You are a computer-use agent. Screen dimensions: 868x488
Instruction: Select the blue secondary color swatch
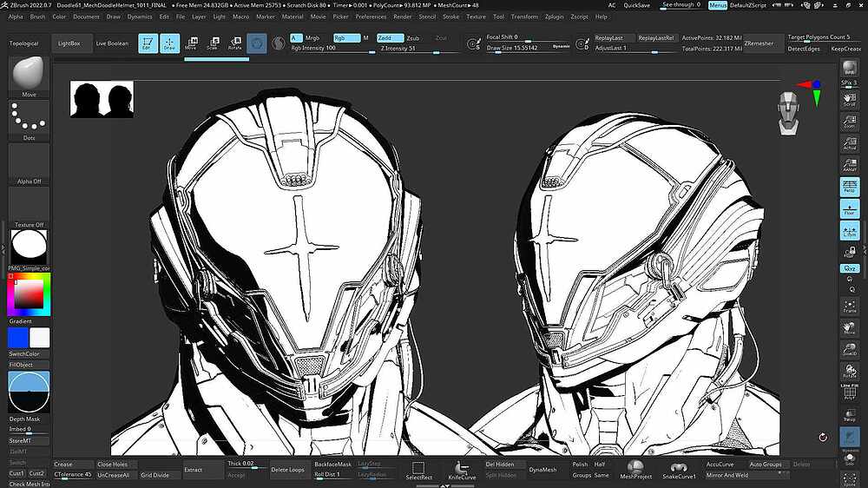(x=17, y=338)
